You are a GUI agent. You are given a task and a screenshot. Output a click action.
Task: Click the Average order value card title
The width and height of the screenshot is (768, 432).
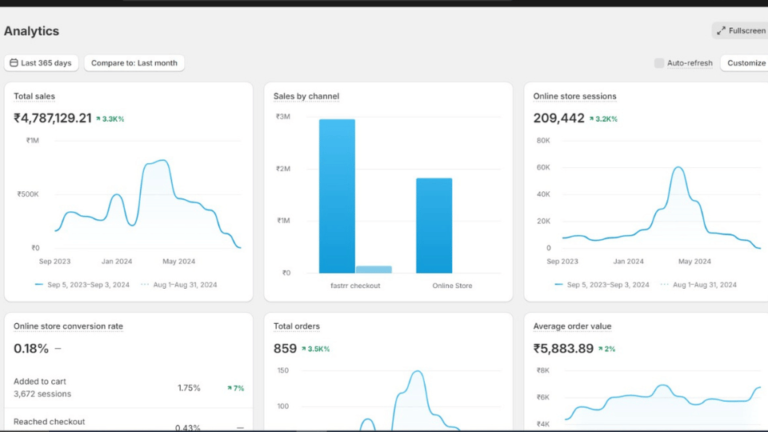(572, 326)
